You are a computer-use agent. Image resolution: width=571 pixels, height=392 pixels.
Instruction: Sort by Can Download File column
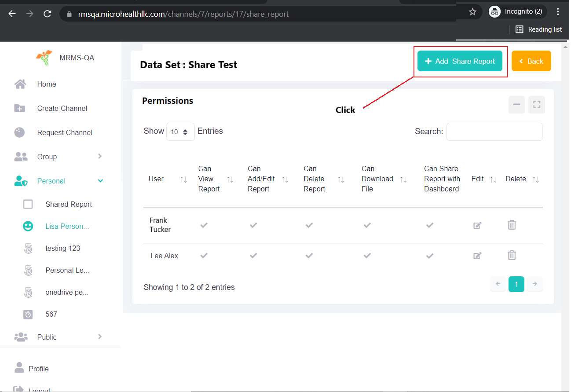[403, 180]
